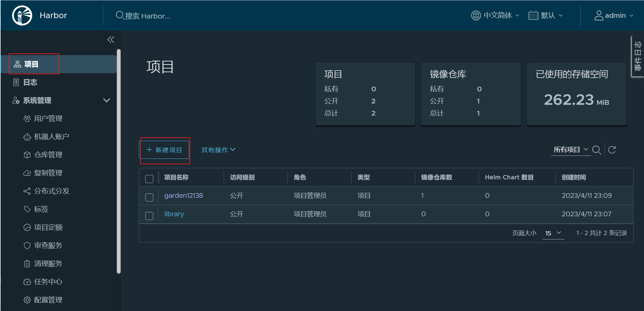Collapse the sidebar with double-arrow icon

click(111, 40)
